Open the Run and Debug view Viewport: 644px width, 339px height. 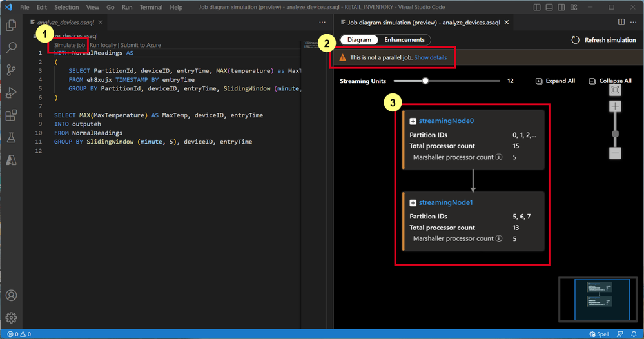[11, 93]
